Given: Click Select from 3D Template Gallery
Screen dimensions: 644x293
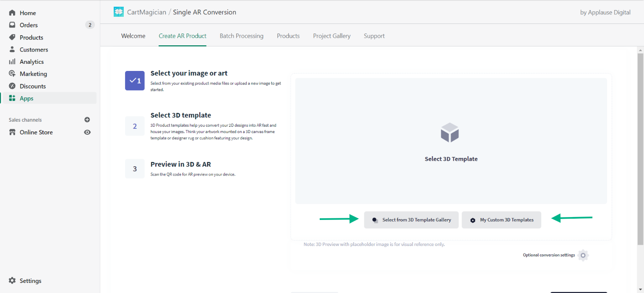Looking at the screenshot, I should (x=411, y=220).
